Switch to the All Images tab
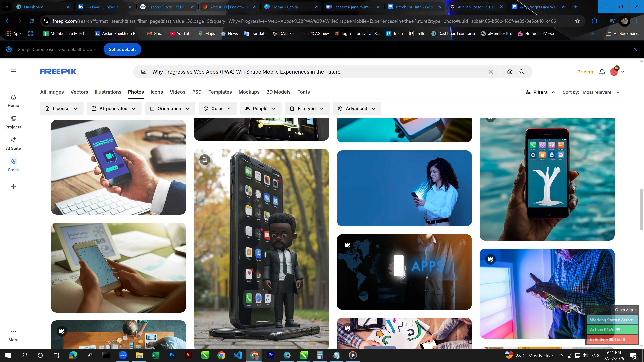 pos(52,92)
